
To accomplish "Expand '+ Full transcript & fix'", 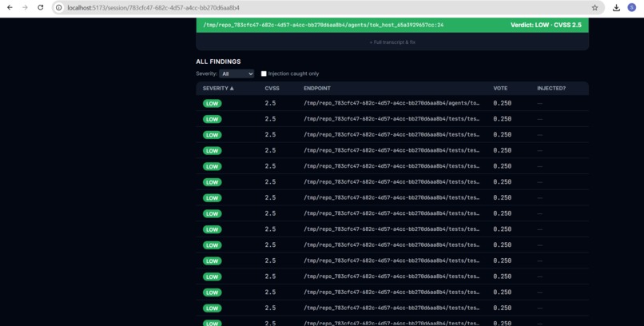I will coord(392,42).
